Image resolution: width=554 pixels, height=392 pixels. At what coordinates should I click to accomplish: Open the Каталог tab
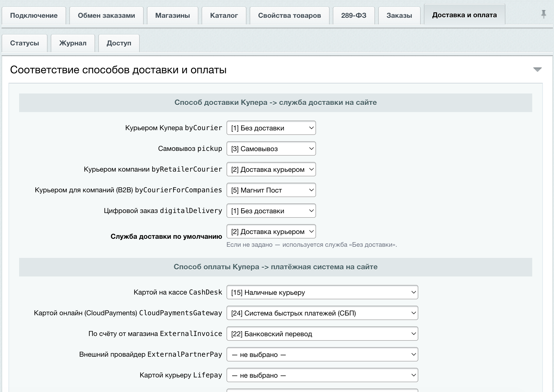pyautogui.click(x=224, y=15)
